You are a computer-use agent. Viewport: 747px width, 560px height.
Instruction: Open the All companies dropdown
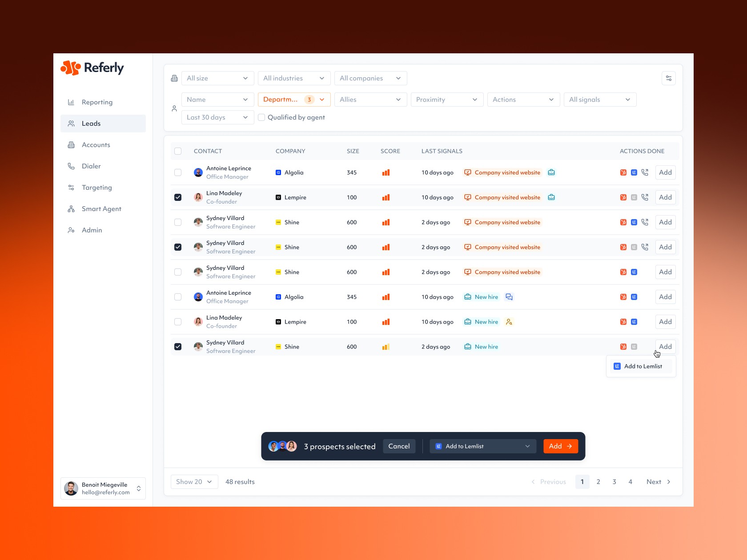(x=371, y=78)
